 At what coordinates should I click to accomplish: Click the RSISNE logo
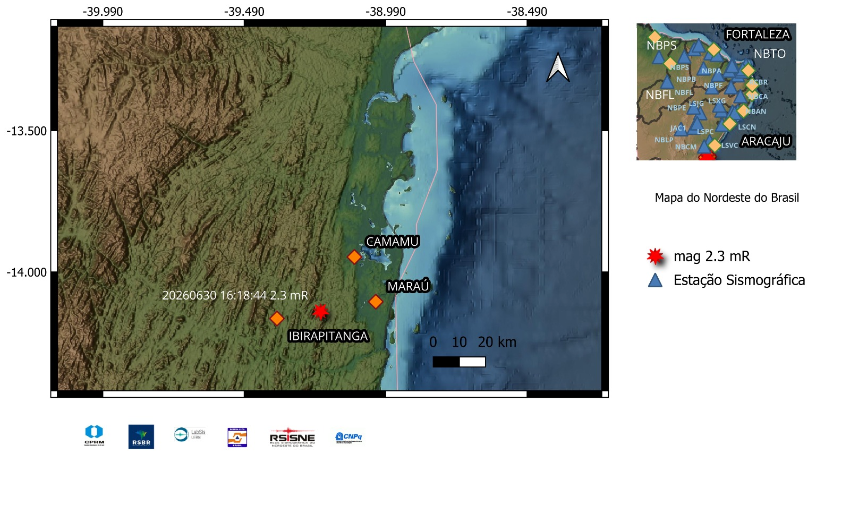[292, 437]
